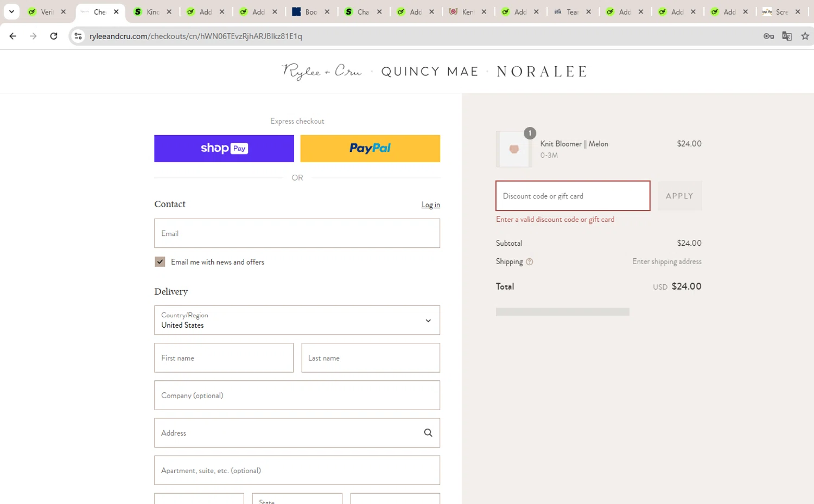Bookmark this page with the star

click(805, 36)
